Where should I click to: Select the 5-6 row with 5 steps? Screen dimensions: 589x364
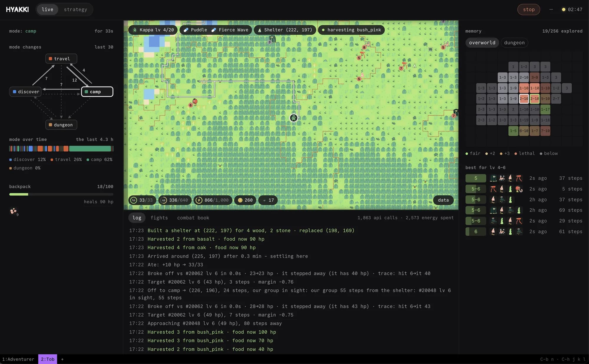(524, 189)
